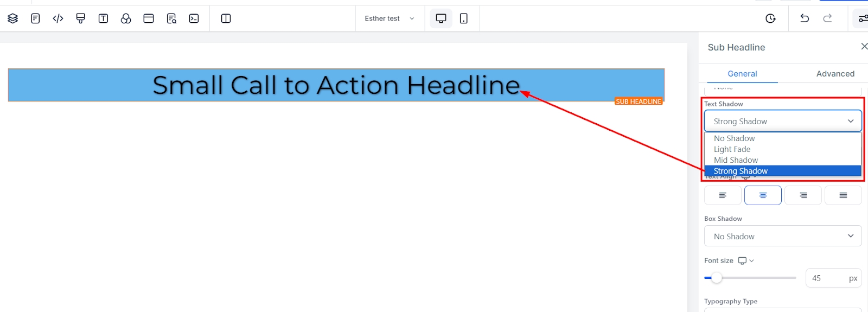868x312 pixels.
Task: Click the font size slider handle
Action: click(x=717, y=278)
